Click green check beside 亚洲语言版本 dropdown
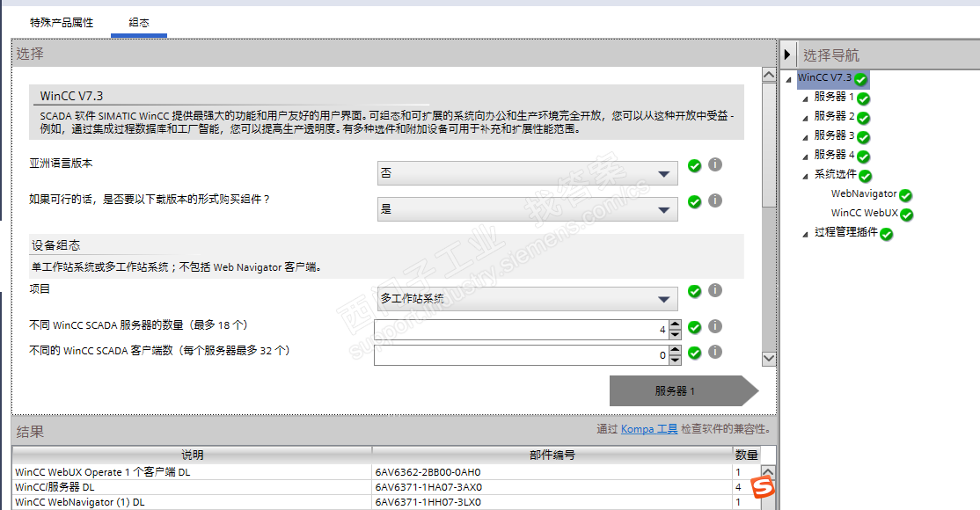The height and width of the screenshot is (510, 980). (694, 165)
